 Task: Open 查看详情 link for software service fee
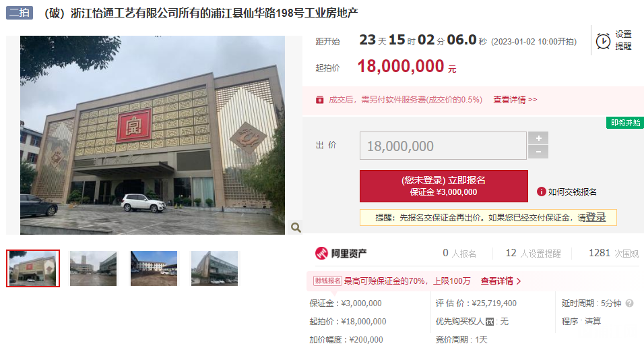click(515, 100)
